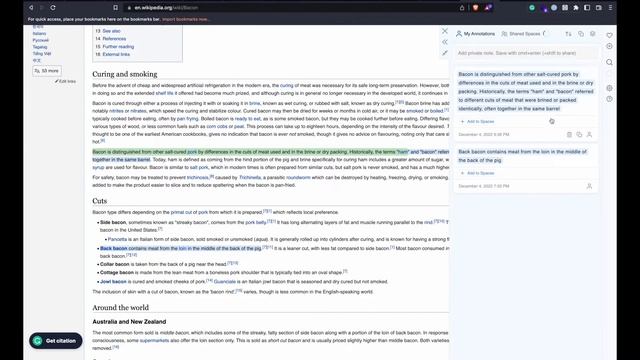This screenshot has height=360, width=640.
Task: Open settings gear in right rail
Action: 609,88
